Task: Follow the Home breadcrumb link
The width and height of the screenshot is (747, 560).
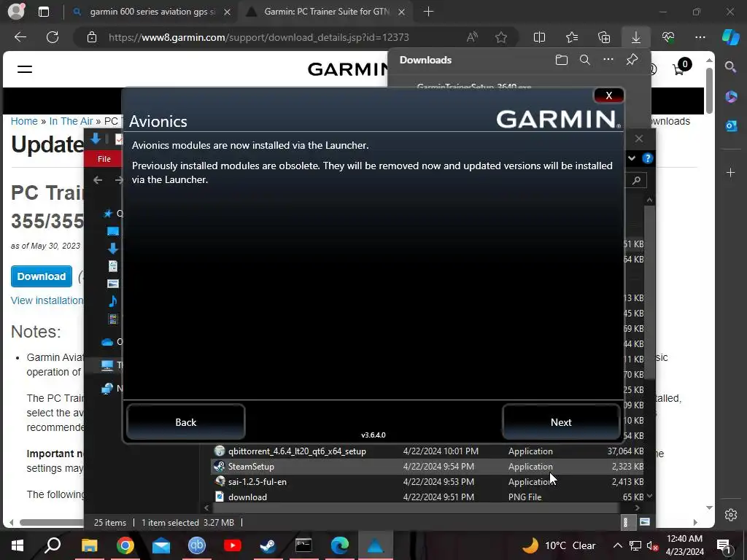Action: point(24,121)
